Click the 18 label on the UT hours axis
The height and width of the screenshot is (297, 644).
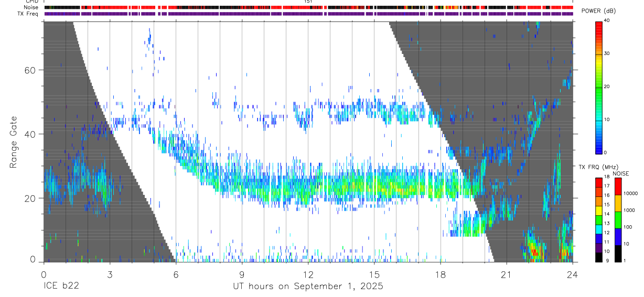440,274
